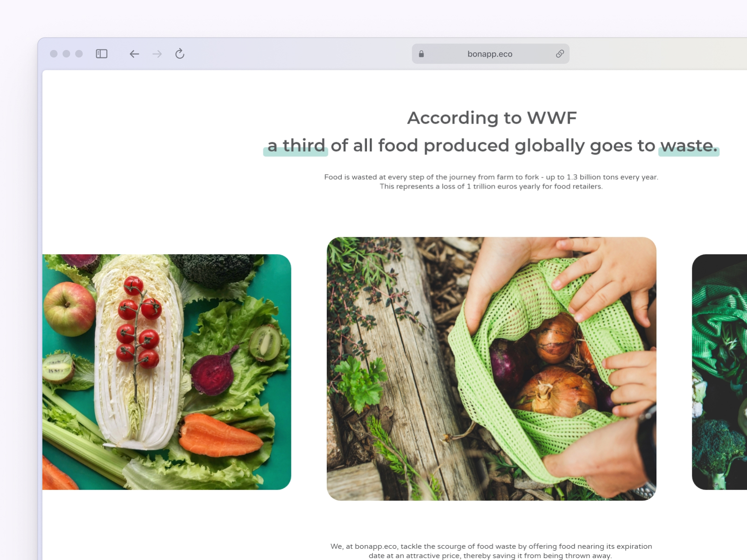Click the 'According to WWF' heading
The height and width of the screenshot is (560, 747).
click(x=492, y=118)
